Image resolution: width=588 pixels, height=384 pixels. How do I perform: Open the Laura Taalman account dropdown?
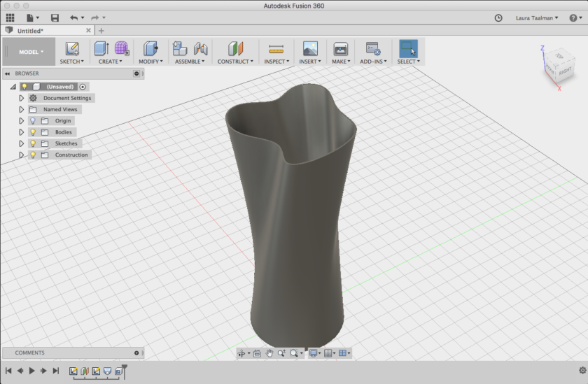pos(537,18)
